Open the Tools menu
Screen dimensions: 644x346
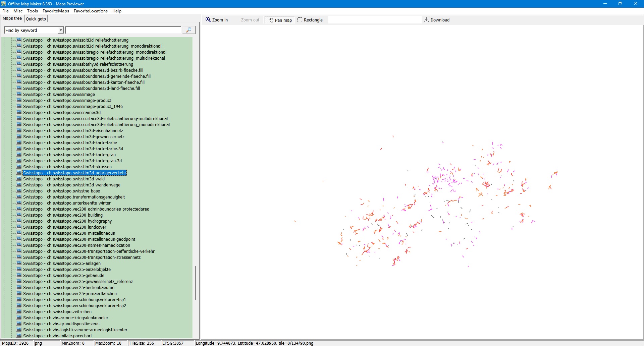tap(32, 11)
